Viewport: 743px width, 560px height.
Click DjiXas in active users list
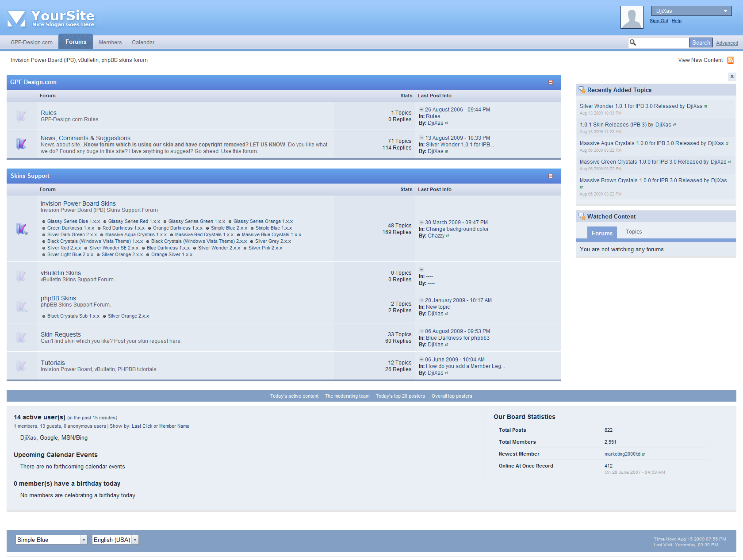(x=28, y=438)
